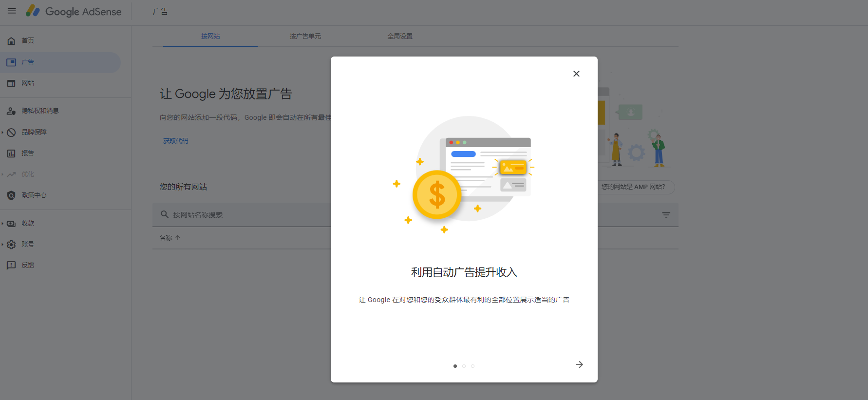The width and height of the screenshot is (868, 400).
Task: Click the 获取代码 link
Action: tap(176, 141)
